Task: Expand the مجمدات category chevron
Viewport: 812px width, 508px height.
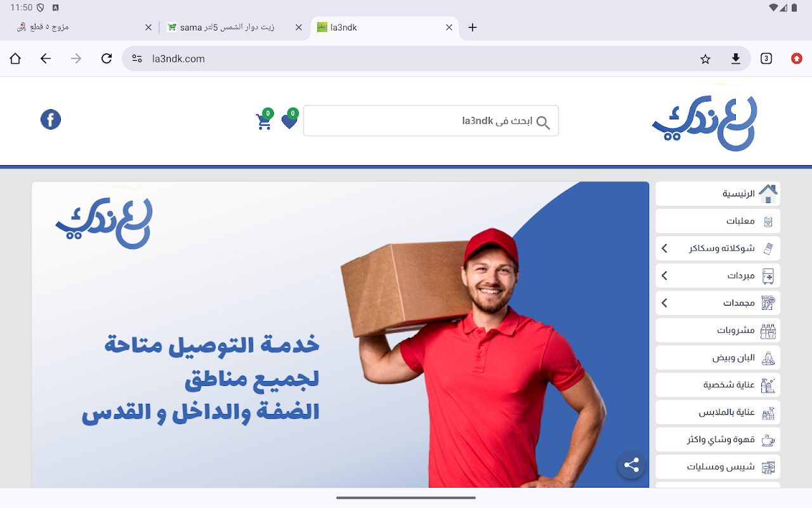Action: click(x=664, y=303)
